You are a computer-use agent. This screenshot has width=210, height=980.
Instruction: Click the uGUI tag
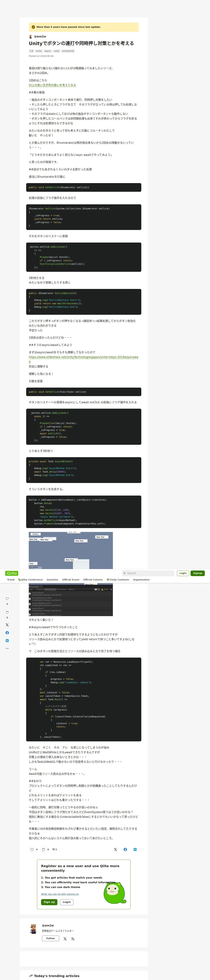(x=56, y=51)
